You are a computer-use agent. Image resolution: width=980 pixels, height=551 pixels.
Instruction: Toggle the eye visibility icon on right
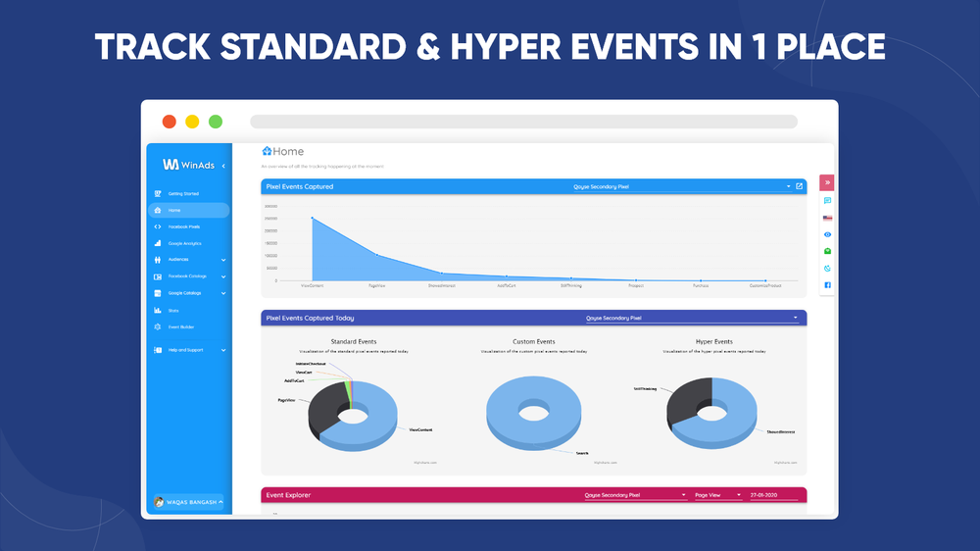(827, 235)
